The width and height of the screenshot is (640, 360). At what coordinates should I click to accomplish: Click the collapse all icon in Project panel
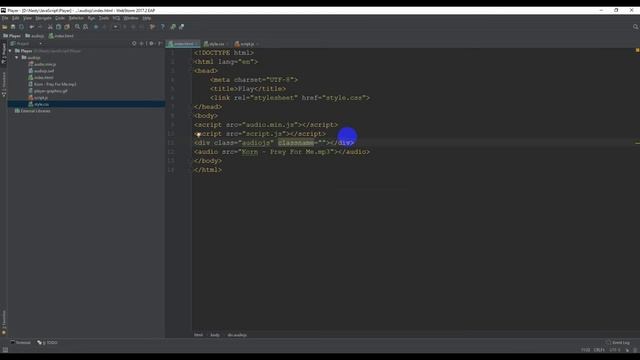pos(142,43)
